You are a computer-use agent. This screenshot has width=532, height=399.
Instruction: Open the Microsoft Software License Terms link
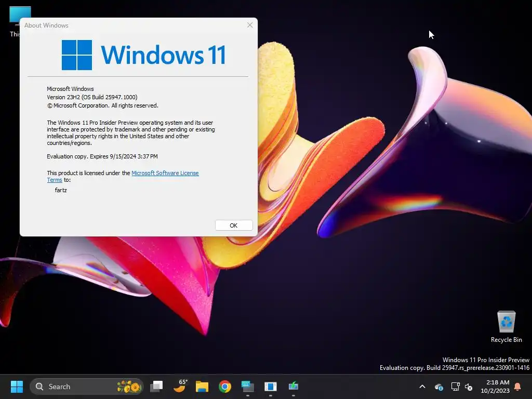[165, 173]
